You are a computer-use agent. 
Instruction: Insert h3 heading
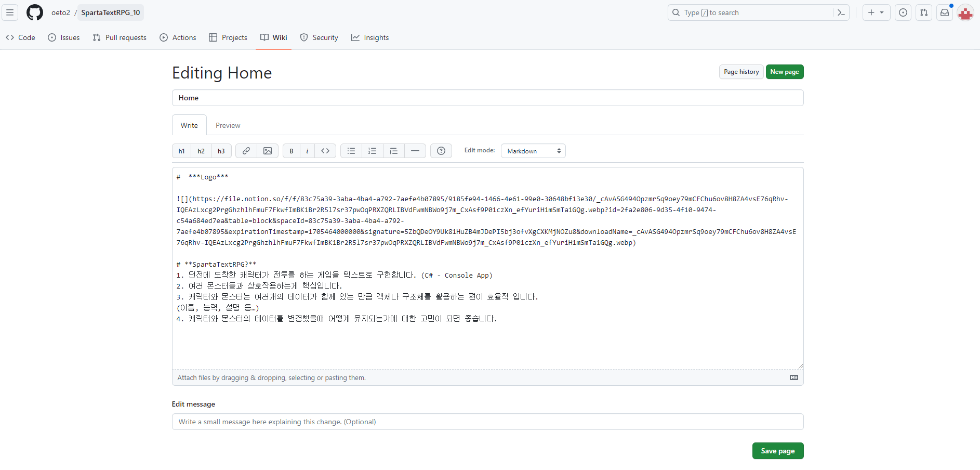click(221, 151)
